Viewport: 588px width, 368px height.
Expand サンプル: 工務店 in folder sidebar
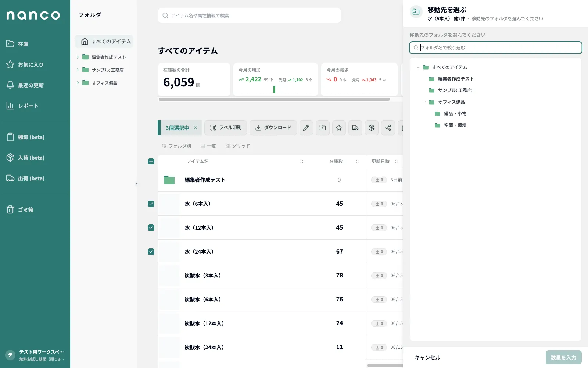click(78, 70)
